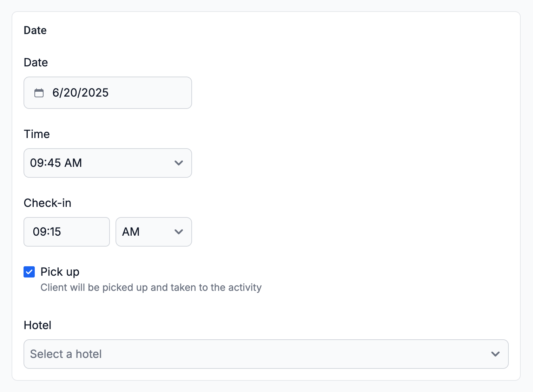Click the 'Pick up' label text

point(60,272)
